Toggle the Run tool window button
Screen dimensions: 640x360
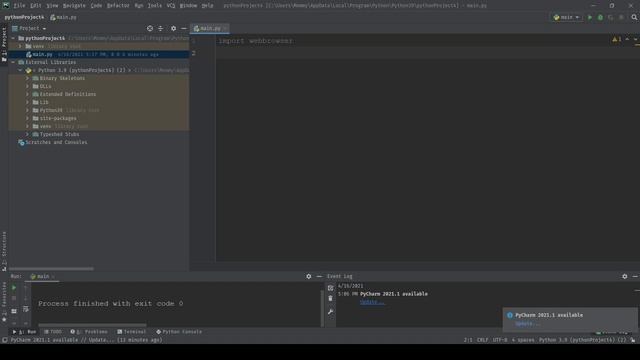click(x=25, y=332)
